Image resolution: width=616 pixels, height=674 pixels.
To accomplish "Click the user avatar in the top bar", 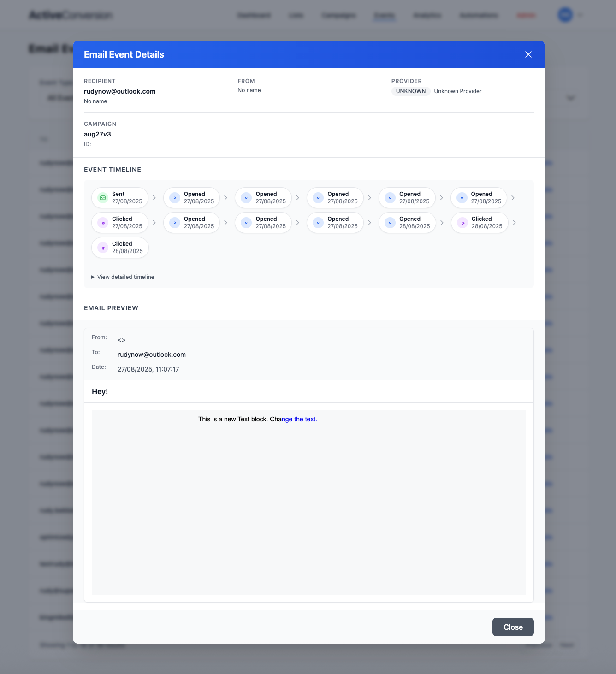I will point(565,15).
